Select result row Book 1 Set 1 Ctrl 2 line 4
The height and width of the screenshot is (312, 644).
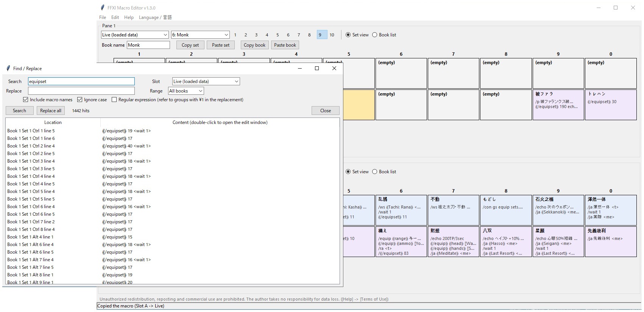pos(172,146)
